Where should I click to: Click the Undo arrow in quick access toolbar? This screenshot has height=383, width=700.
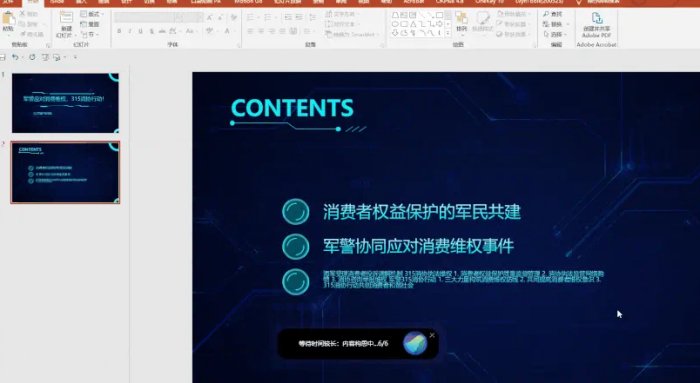[15, 57]
